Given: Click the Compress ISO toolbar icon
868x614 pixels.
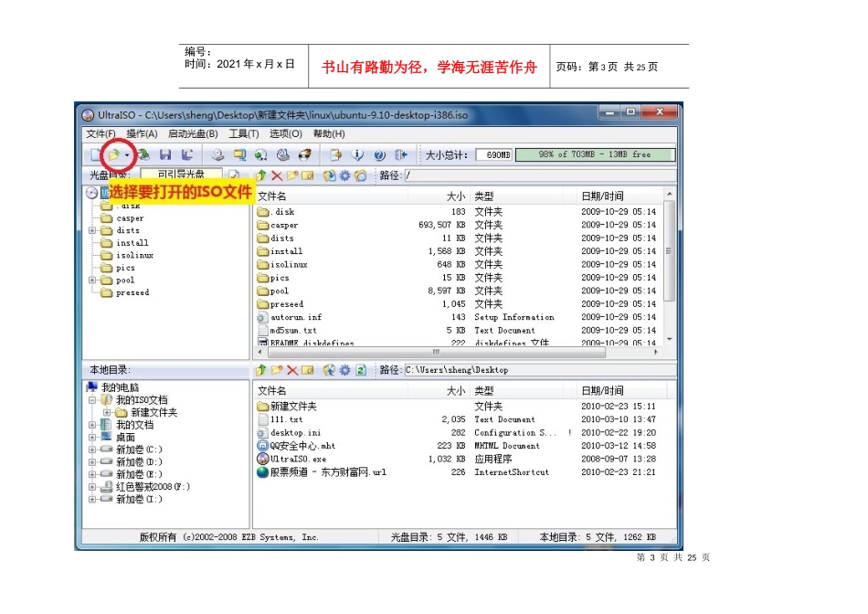Looking at the screenshot, I should click(239, 155).
